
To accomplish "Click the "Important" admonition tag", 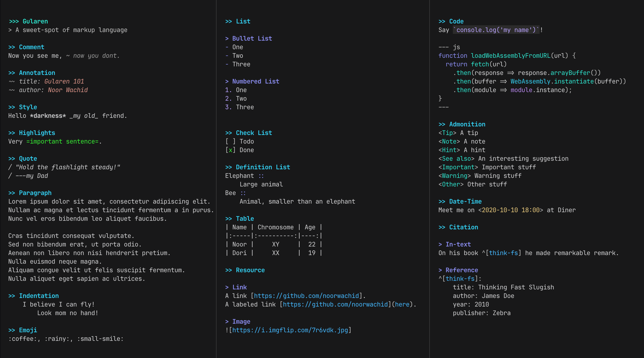I will [x=458, y=167].
